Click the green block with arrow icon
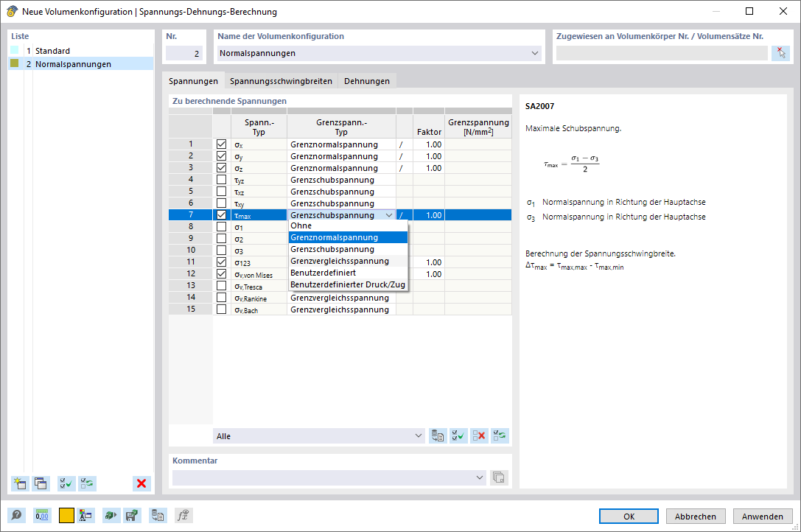The height and width of the screenshot is (532, 801). pyautogui.click(x=111, y=516)
